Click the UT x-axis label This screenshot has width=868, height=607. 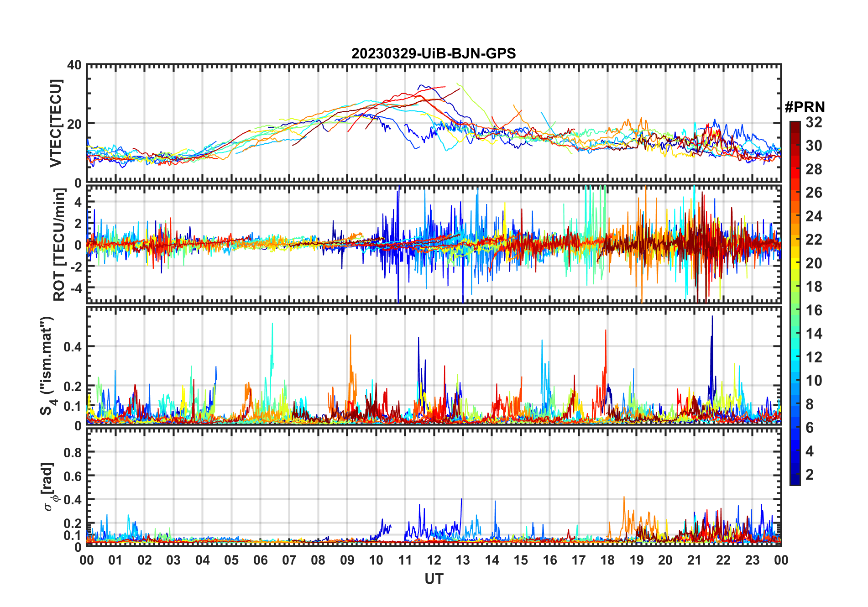(434, 579)
